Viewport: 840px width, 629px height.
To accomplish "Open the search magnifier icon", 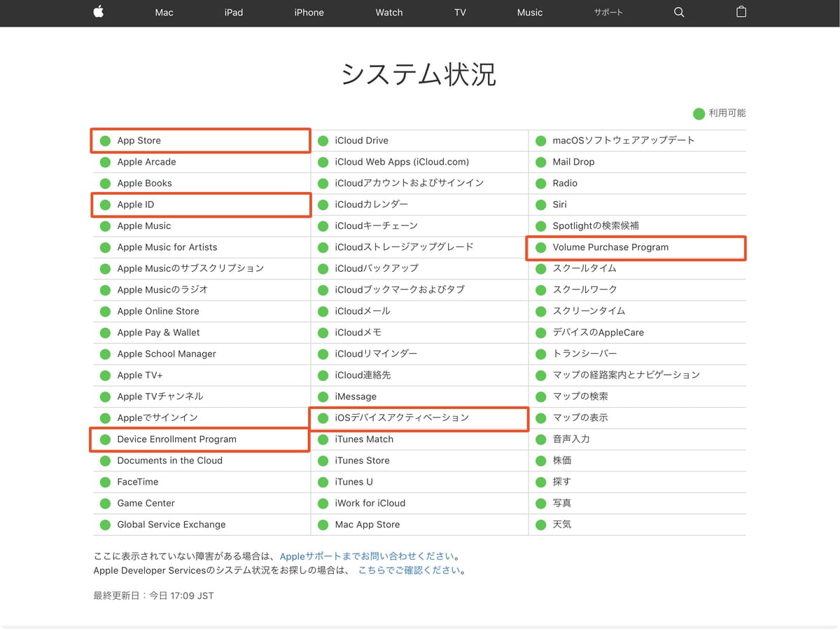I will 679,12.
